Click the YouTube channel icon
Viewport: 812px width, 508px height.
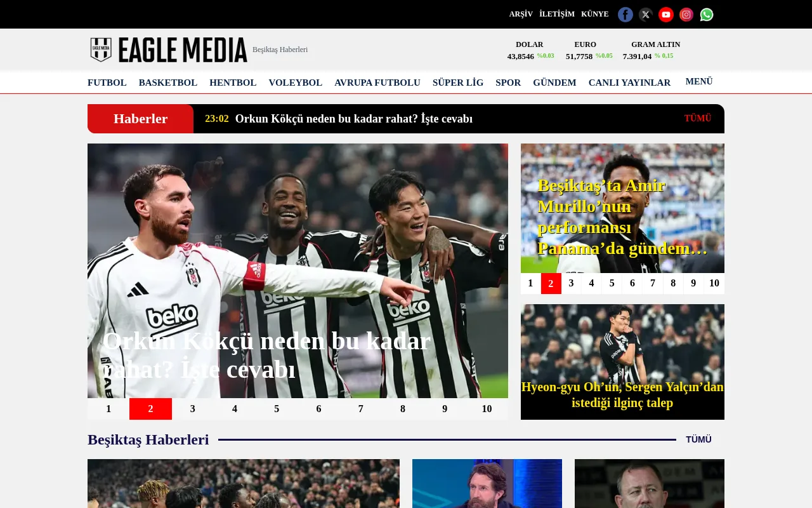coord(666,14)
